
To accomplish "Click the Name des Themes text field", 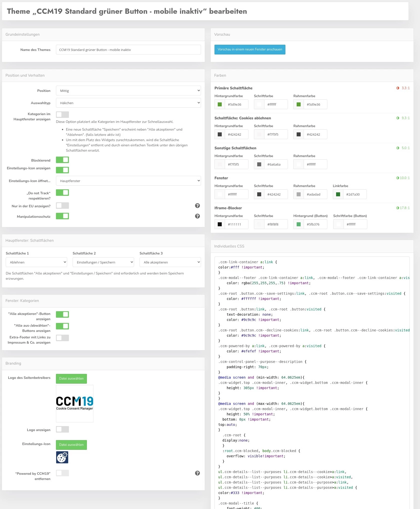I will tap(128, 50).
